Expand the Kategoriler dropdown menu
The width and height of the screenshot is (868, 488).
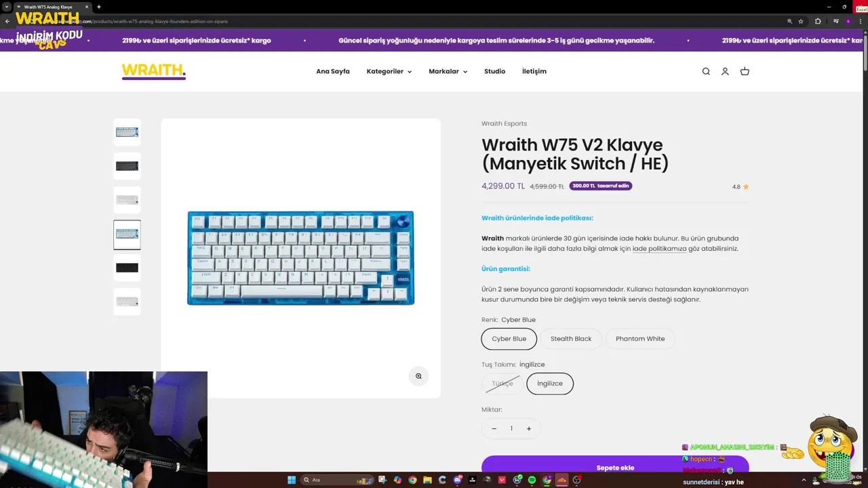click(389, 71)
